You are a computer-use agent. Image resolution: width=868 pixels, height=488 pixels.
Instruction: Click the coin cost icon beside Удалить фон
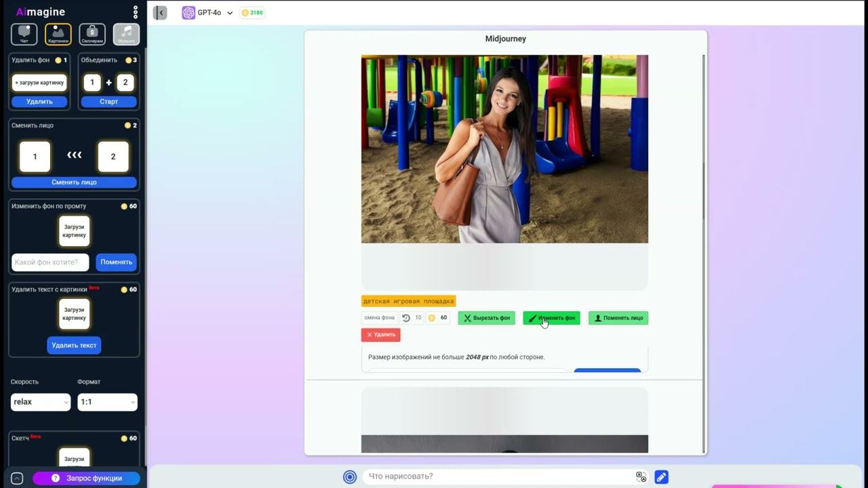[x=58, y=60]
